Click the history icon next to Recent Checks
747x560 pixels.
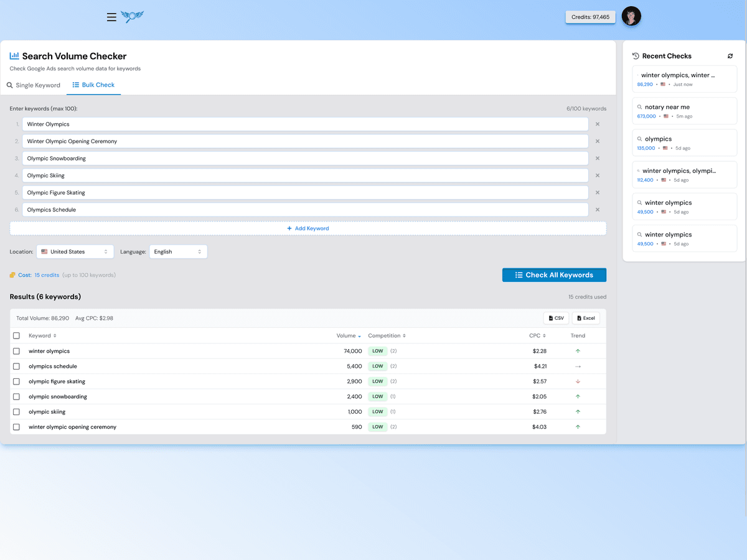click(636, 55)
